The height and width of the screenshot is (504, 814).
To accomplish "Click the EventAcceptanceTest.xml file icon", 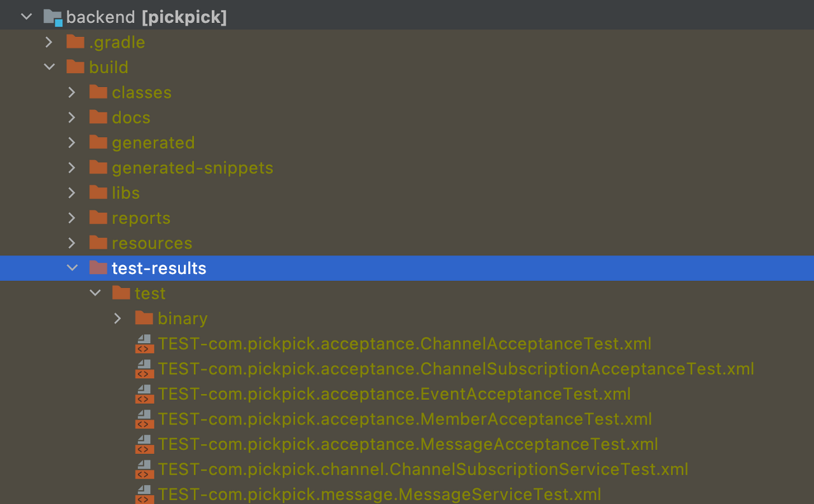I will pos(145,394).
